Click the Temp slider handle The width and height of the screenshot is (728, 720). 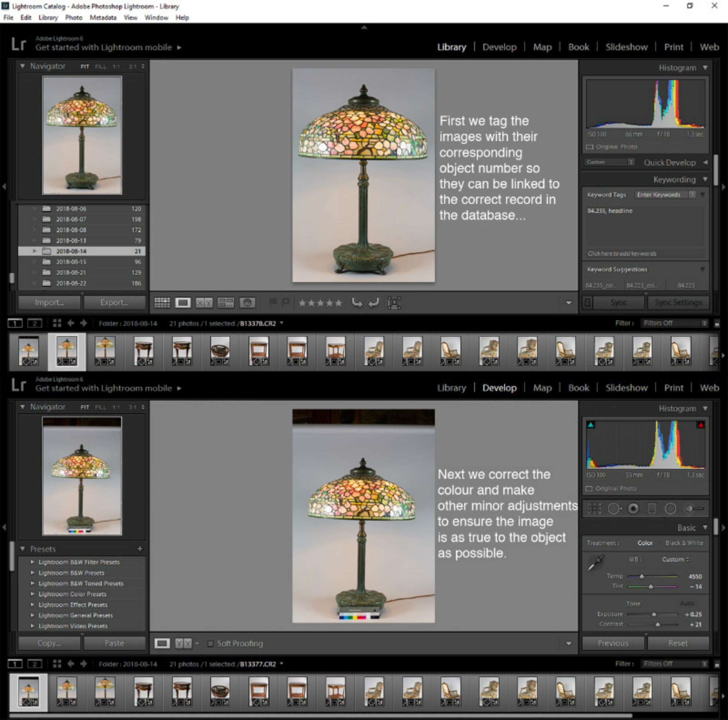(x=642, y=577)
